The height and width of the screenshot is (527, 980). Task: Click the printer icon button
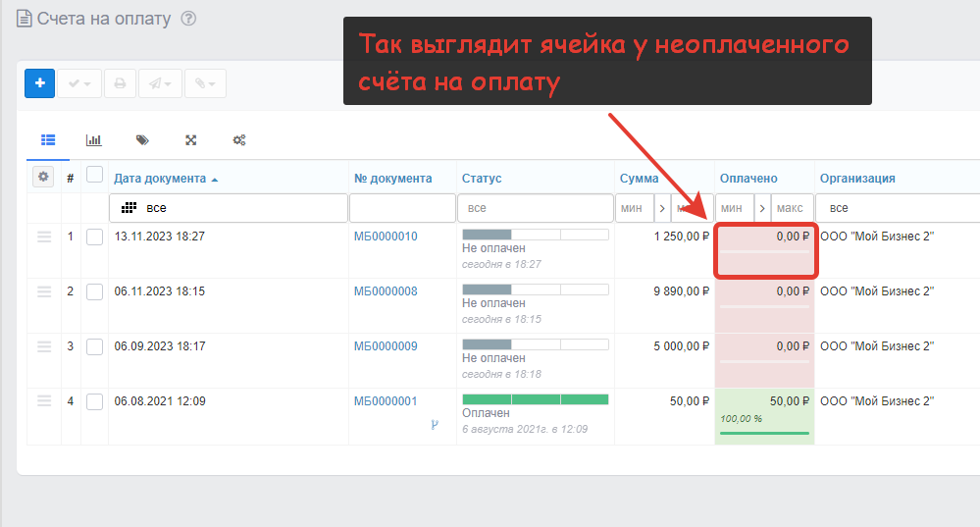point(120,83)
